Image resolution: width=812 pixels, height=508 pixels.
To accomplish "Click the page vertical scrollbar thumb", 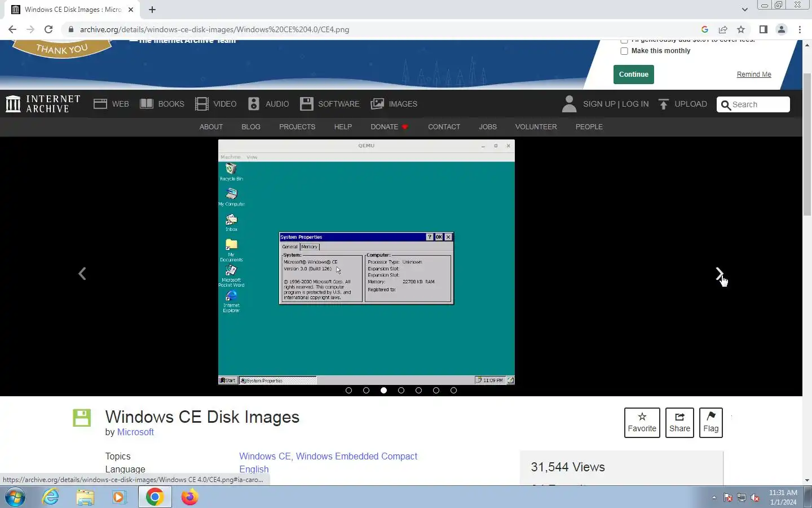I will click(807, 144).
